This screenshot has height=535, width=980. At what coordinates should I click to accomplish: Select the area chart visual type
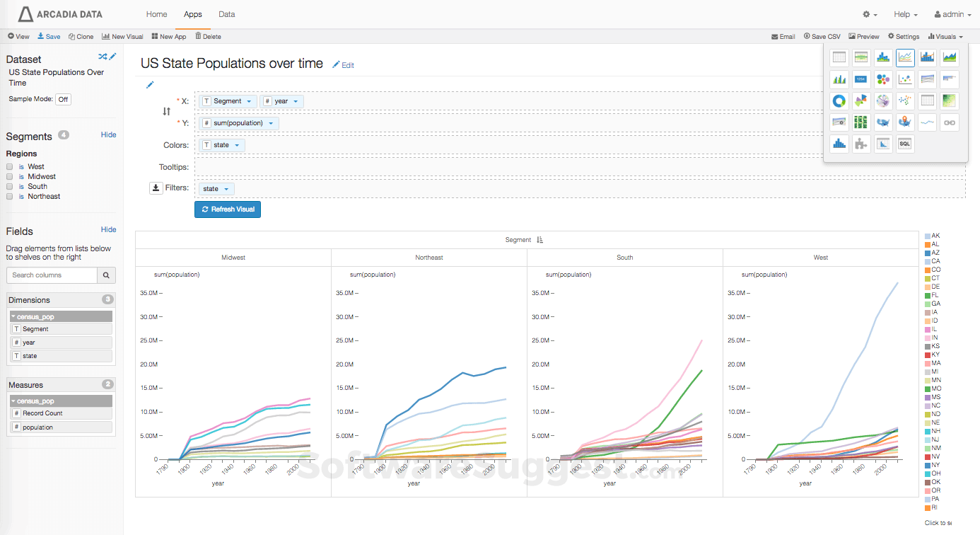click(950, 57)
